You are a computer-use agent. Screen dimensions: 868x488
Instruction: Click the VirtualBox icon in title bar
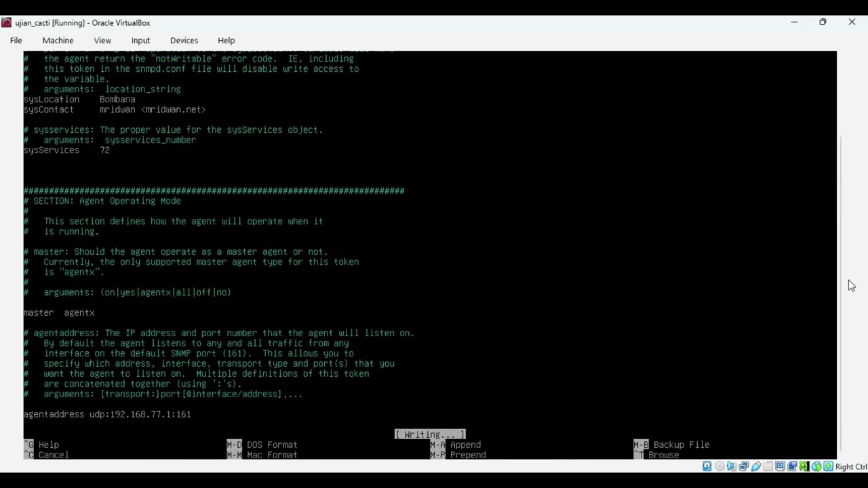pos(6,22)
